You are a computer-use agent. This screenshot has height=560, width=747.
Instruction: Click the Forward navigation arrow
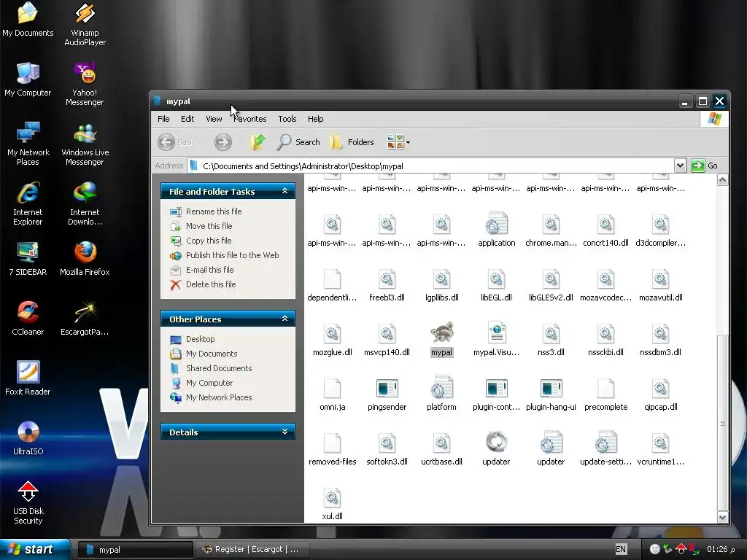[222, 142]
